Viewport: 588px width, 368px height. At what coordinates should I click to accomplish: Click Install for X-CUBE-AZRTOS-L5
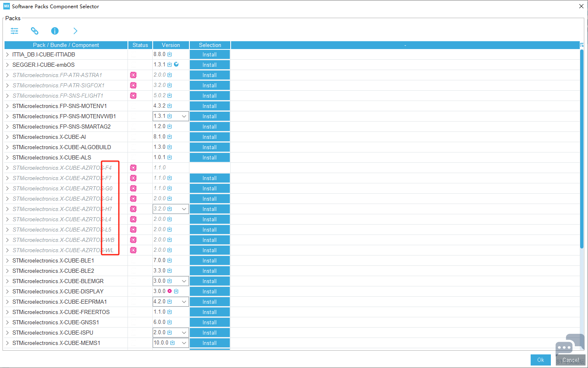[210, 230]
